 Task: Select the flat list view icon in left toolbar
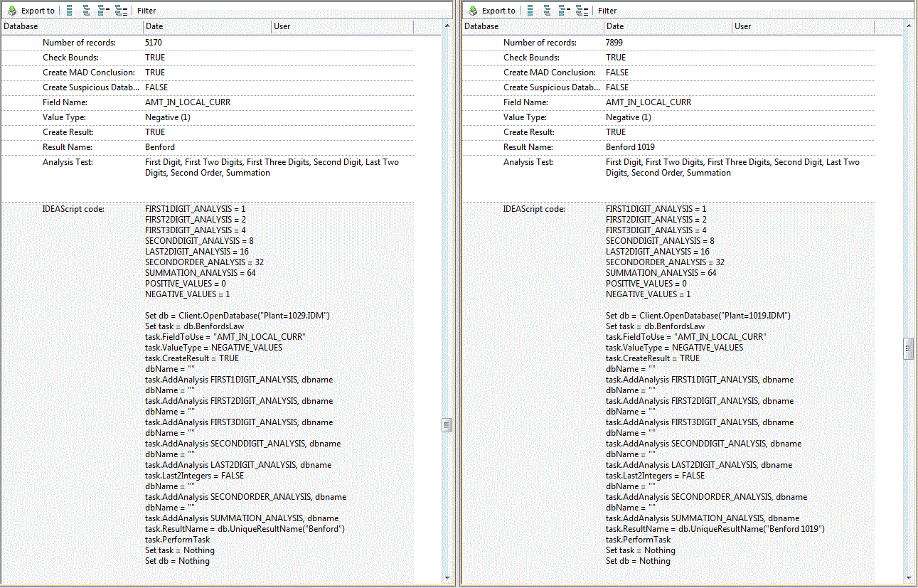click(x=69, y=10)
